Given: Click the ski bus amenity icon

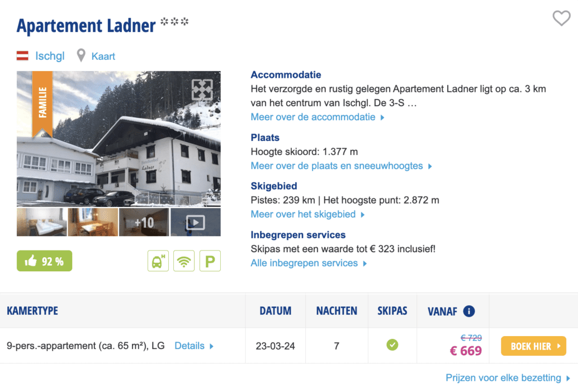Looking at the screenshot, I should click(157, 261).
